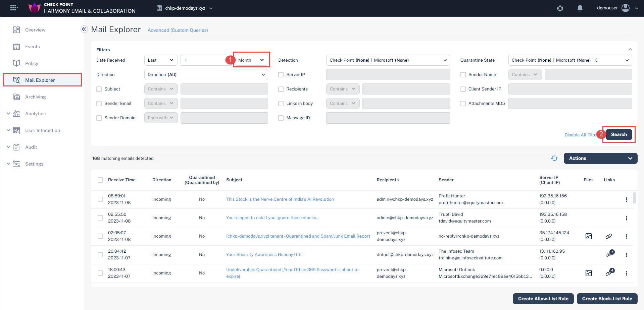Image resolution: width=644 pixels, height=310 pixels.
Task: Open the app launcher grid icon
Action: 13,8
